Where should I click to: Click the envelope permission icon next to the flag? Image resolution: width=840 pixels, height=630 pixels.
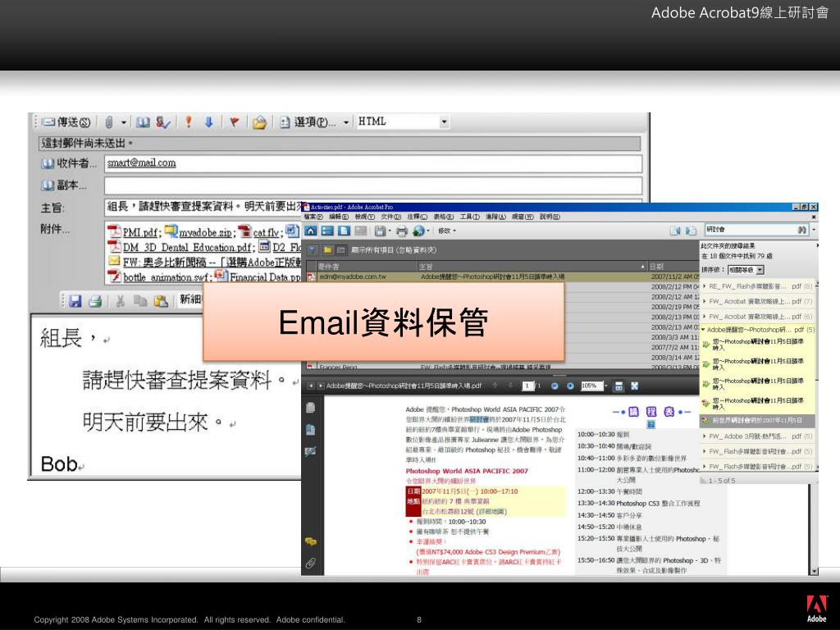coord(259,122)
